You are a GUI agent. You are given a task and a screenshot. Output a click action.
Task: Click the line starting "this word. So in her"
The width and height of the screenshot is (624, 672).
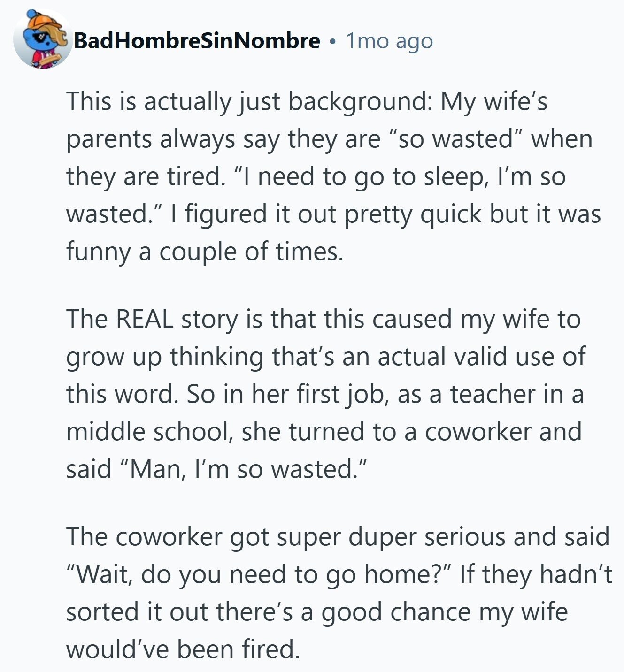[x=324, y=395]
